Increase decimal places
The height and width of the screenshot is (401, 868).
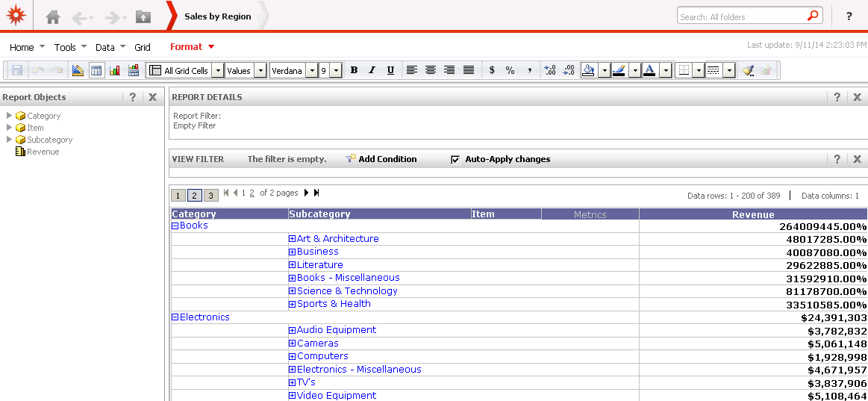click(x=550, y=70)
